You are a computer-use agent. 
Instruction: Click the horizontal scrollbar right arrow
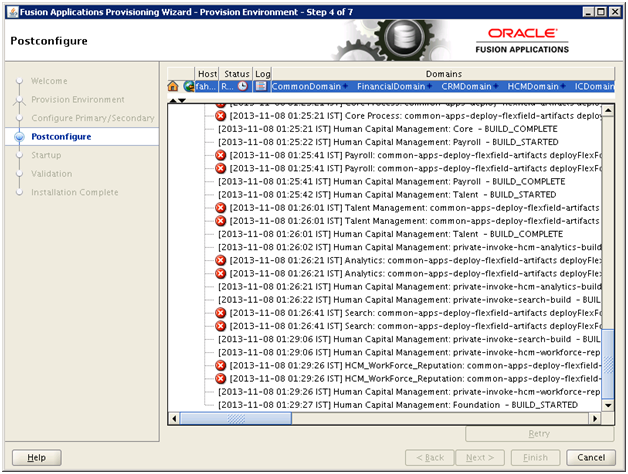click(595, 418)
